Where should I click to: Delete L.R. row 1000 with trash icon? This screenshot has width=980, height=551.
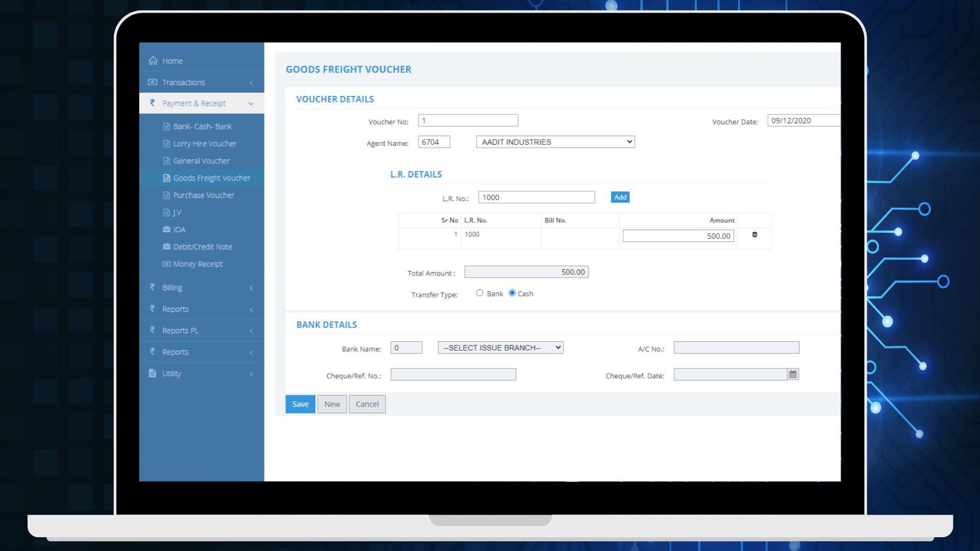[x=754, y=235]
